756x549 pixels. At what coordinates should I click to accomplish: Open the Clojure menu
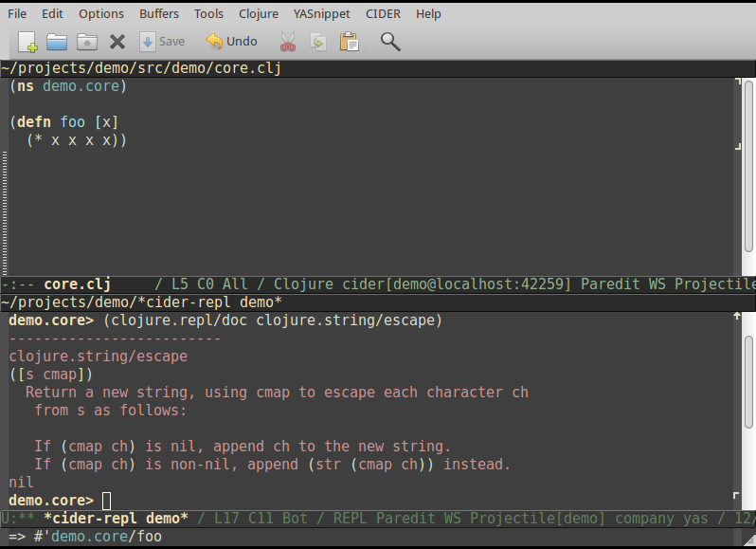[x=259, y=14]
